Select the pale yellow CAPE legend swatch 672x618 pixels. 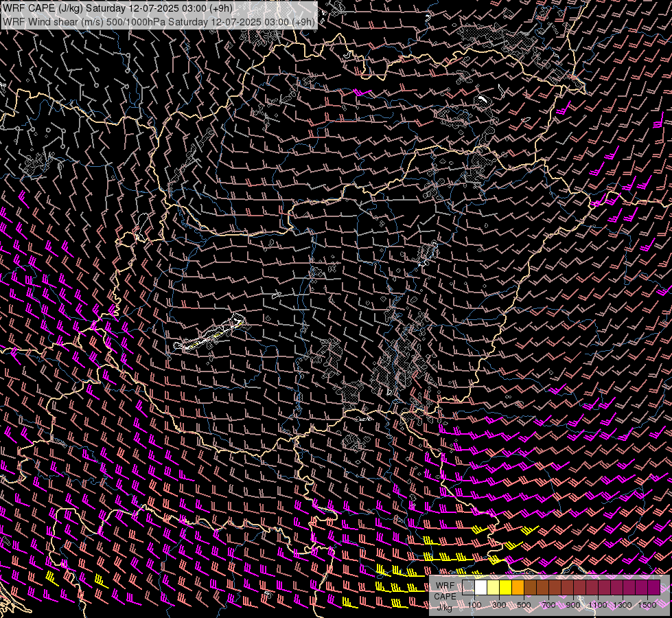click(x=494, y=587)
